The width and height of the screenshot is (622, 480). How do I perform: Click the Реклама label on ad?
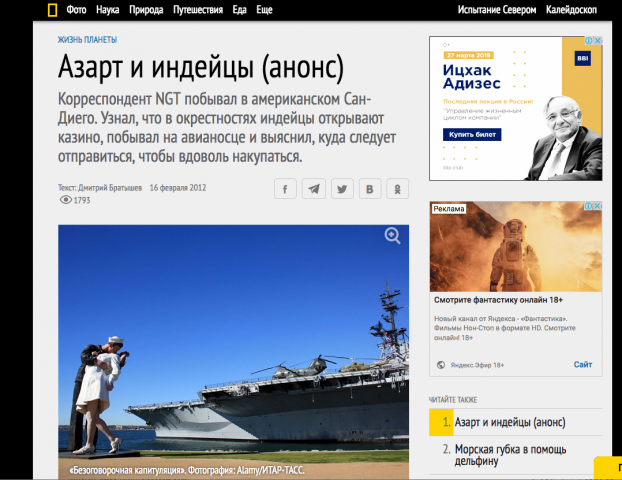449,209
